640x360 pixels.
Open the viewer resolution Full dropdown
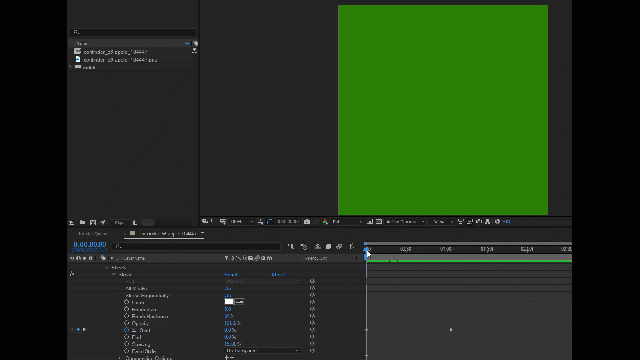click(x=347, y=222)
